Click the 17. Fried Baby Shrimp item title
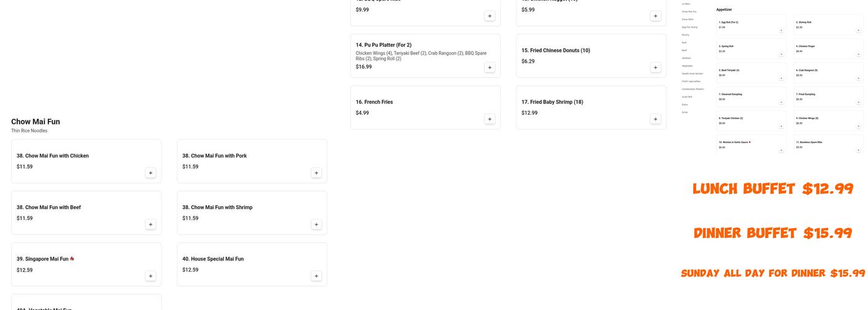Viewport: 868px width, 310px height. click(552, 102)
